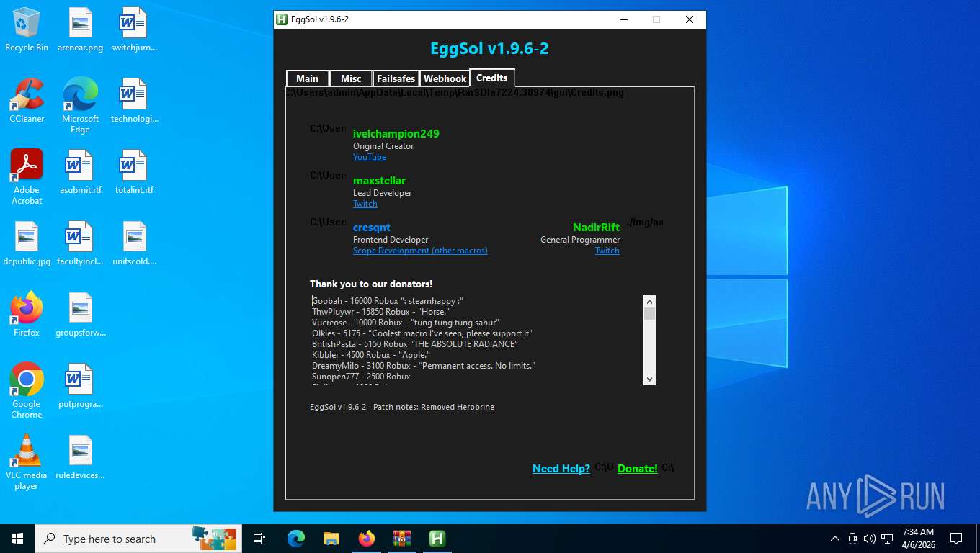
Task: Open the Recycle Bin desktop icon
Action: (x=27, y=30)
